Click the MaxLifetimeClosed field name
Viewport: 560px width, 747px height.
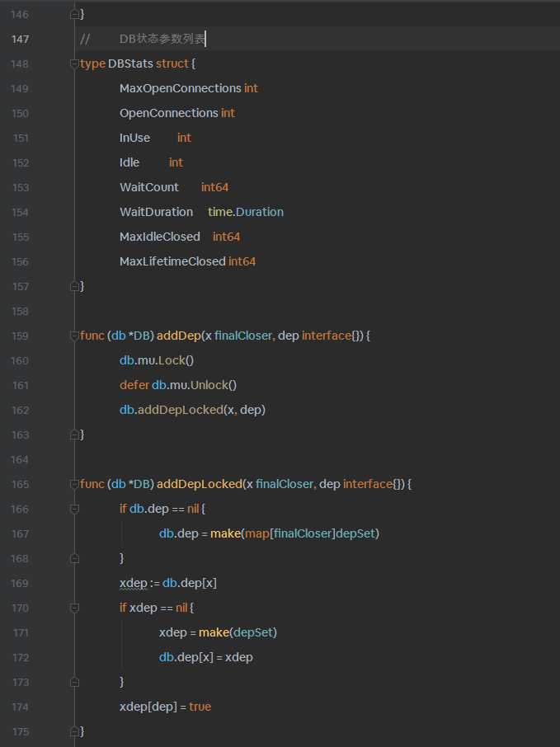172,262
